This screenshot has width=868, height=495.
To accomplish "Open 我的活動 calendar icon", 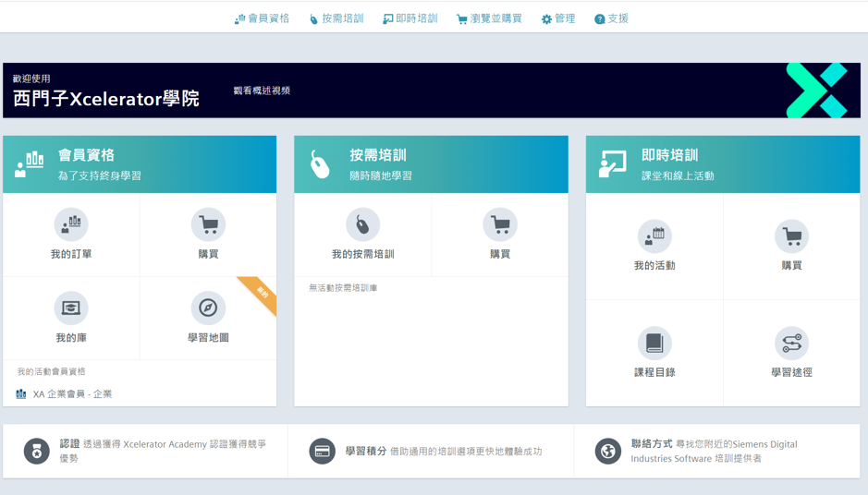I will (654, 236).
